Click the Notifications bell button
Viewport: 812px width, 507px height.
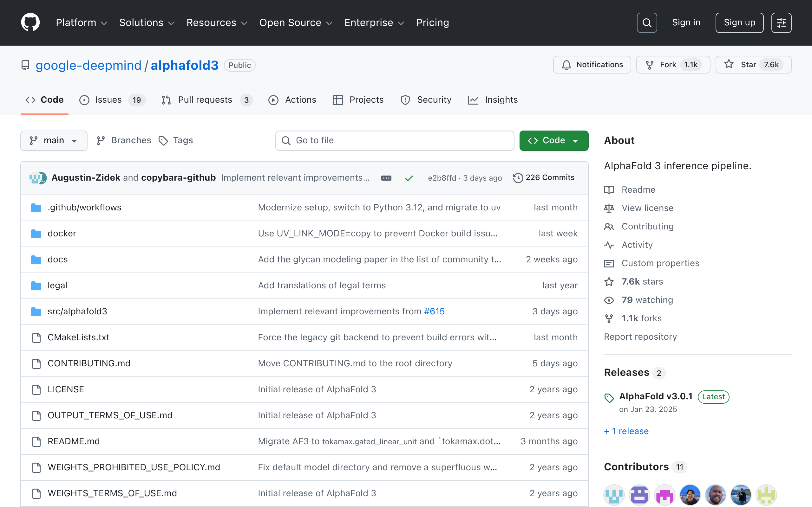(x=592, y=65)
